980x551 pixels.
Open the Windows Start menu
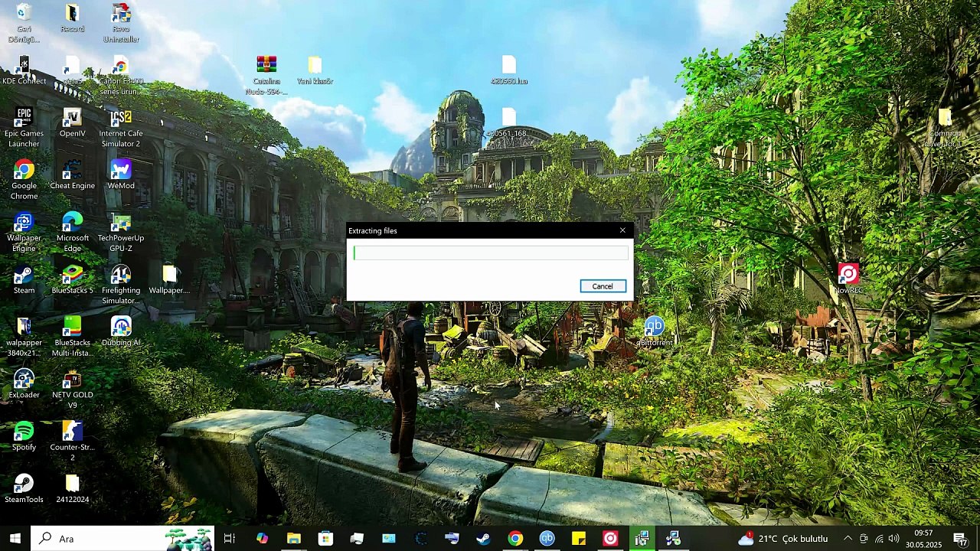point(15,539)
